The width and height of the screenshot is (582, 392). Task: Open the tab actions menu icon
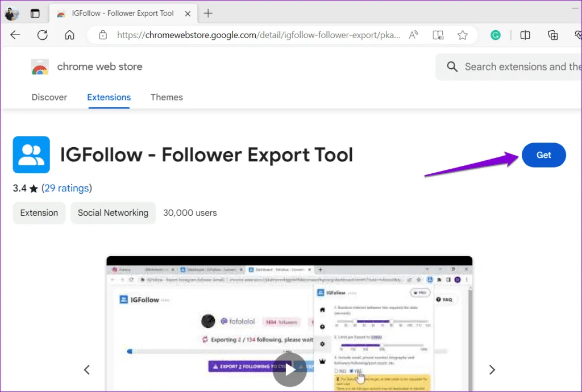click(x=35, y=13)
